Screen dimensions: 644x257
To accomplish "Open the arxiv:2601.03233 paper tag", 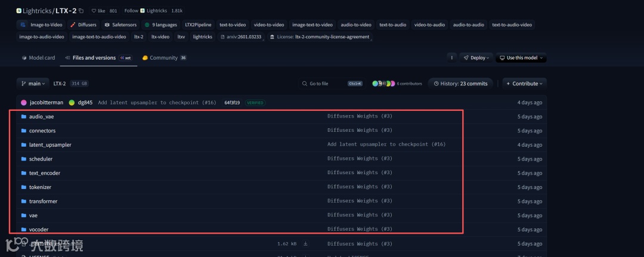I will [x=241, y=37].
